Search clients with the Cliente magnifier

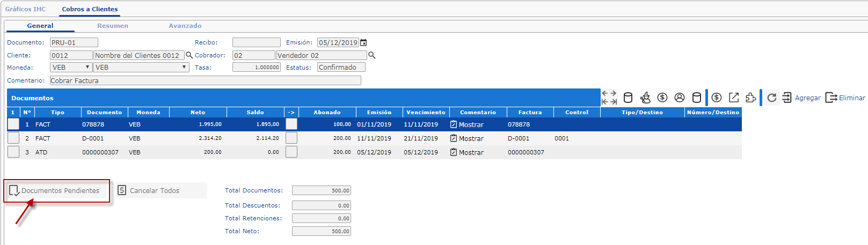click(189, 55)
